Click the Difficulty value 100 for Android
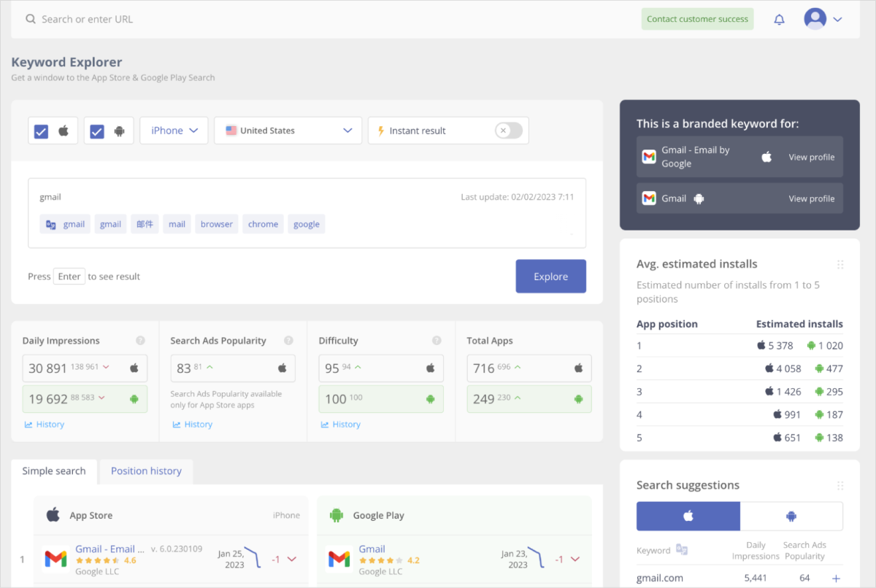Image resolution: width=876 pixels, height=588 pixels. point(336,399)
